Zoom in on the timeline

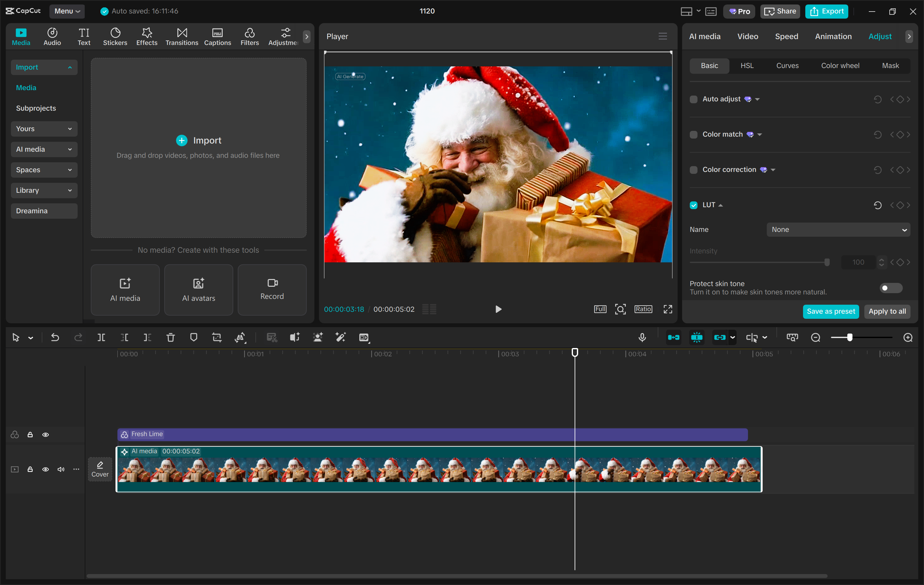[x=908, y=338]
